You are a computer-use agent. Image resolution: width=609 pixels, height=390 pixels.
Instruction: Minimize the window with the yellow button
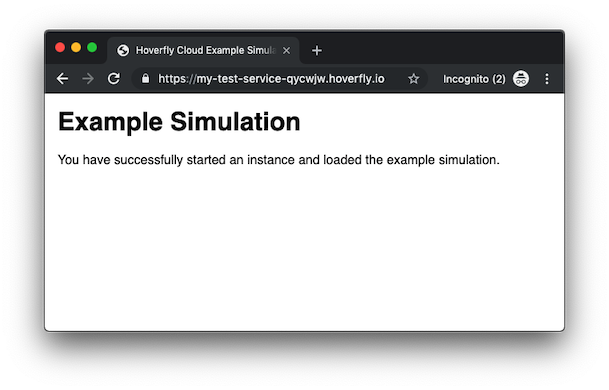pos(76,47)
